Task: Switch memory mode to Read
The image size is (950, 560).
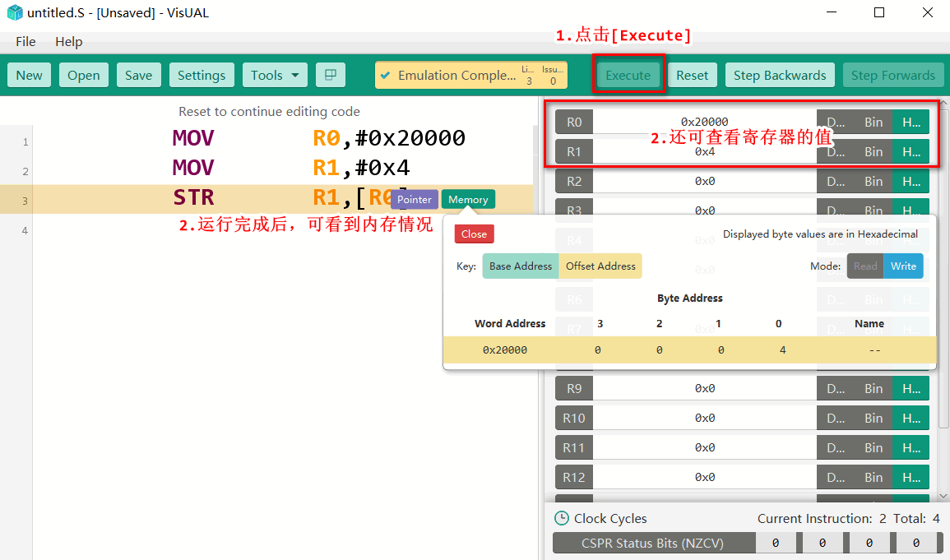Action: pos(865,266)
